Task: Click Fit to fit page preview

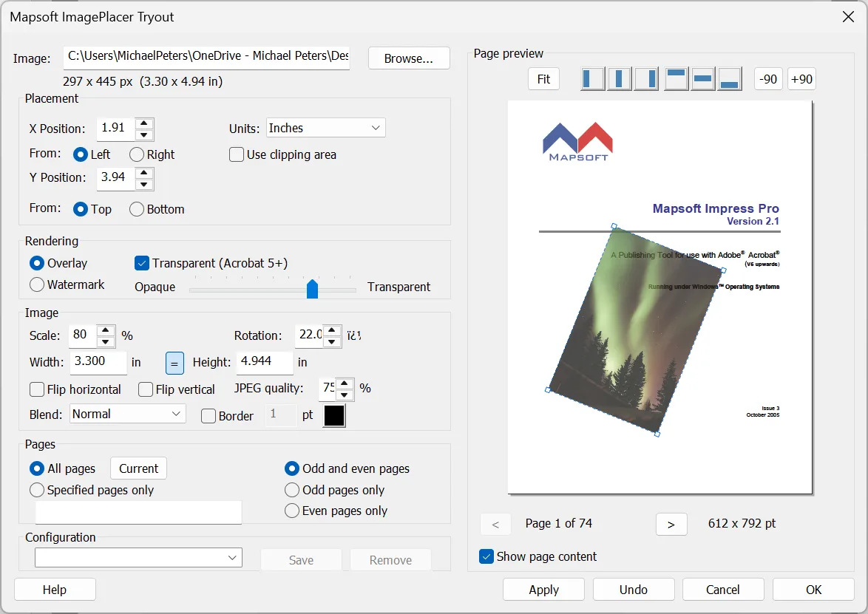Action: coord(543,78)
